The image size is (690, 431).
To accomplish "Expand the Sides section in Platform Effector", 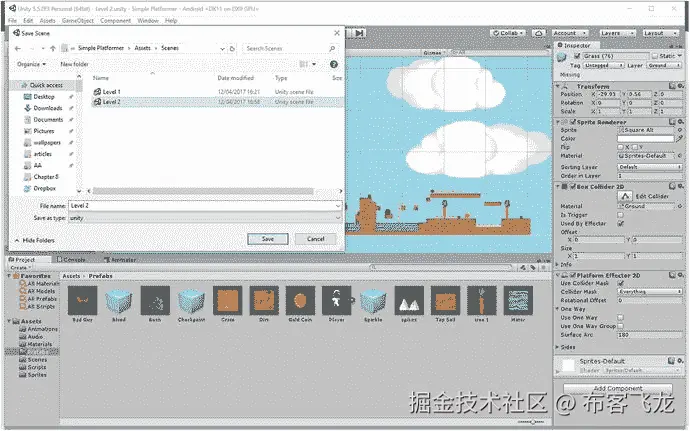I will coord(568,347).
